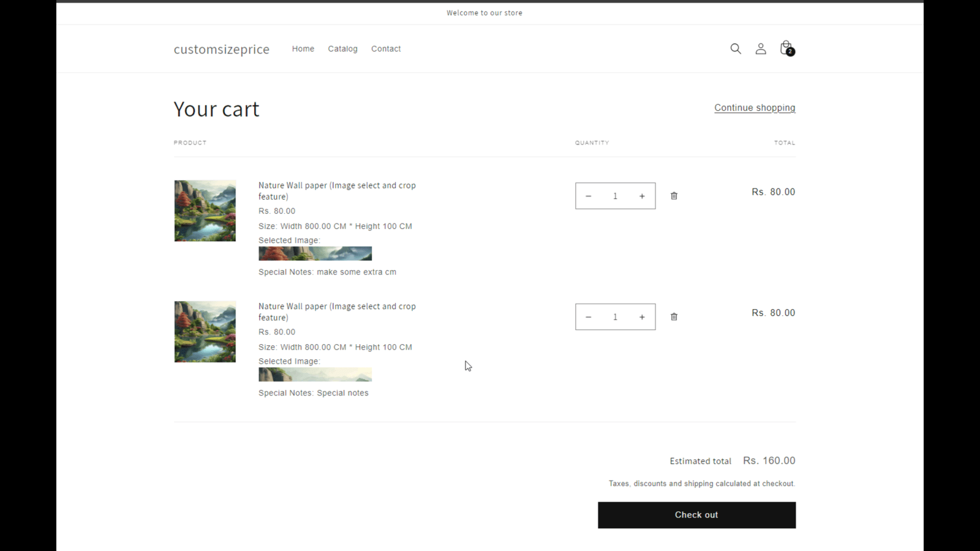980x551 pixels.
Task: Decrease quantity of the first item with minus
Action: [589, 196]
